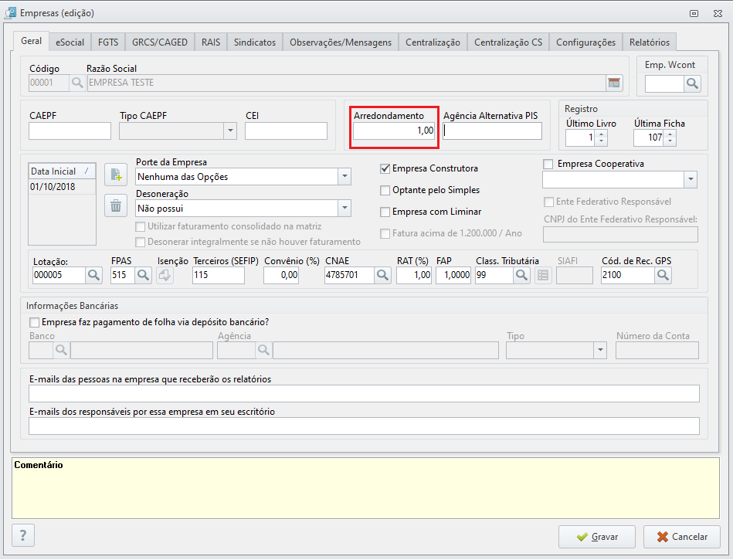This screenshot has height=560, width=733.
Task: Click the Banco search magnifier icon
Action: (x=61, y=350)
